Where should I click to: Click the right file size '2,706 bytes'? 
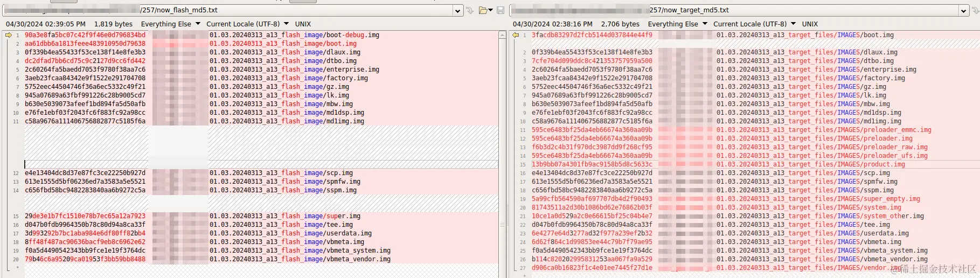click(x=620, y=24)
